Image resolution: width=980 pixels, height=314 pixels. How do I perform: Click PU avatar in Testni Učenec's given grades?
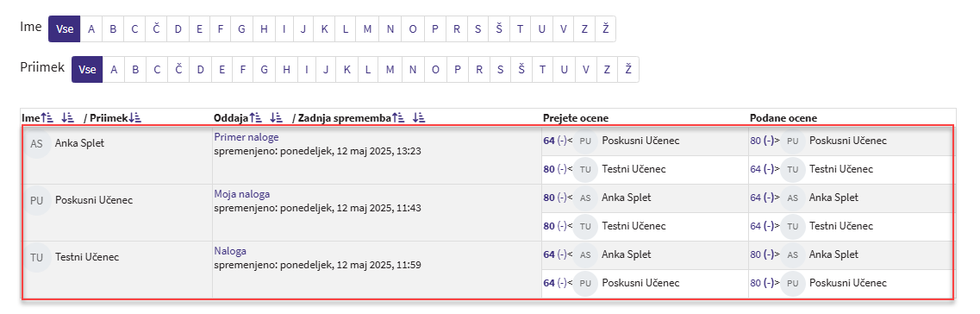coord(792,283)
